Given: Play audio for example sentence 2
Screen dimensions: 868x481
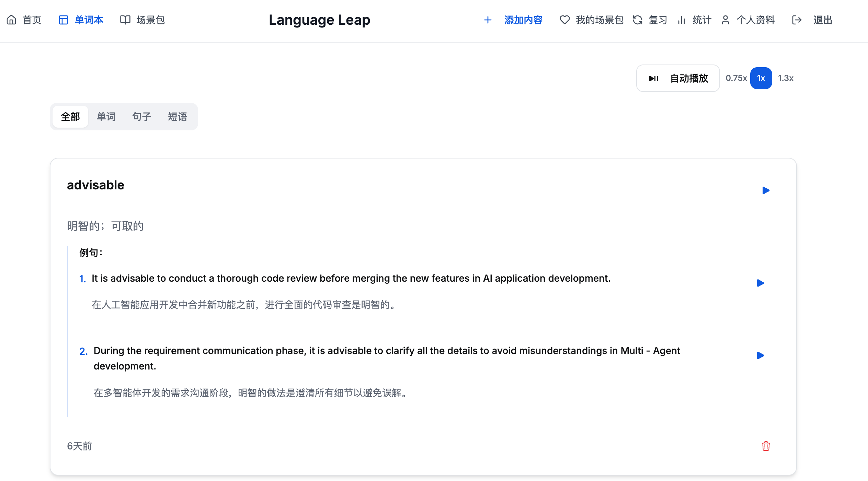Looking at the screenshot, I should click(x=761, y=356).
